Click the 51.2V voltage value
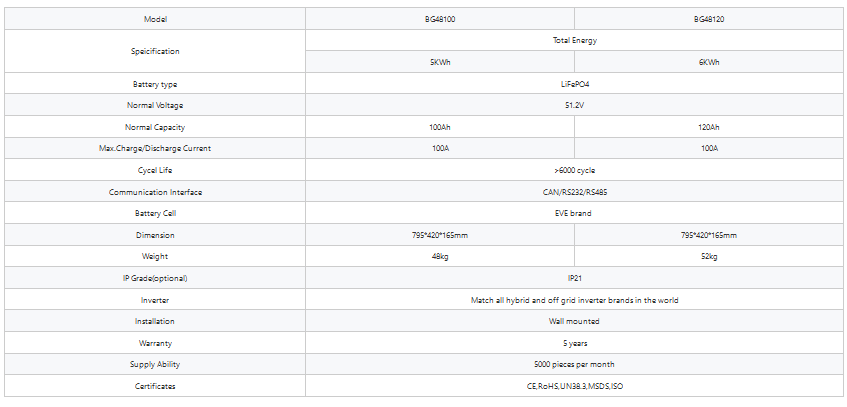The width and height of the screenshot is (847, 407). point(574,105)
